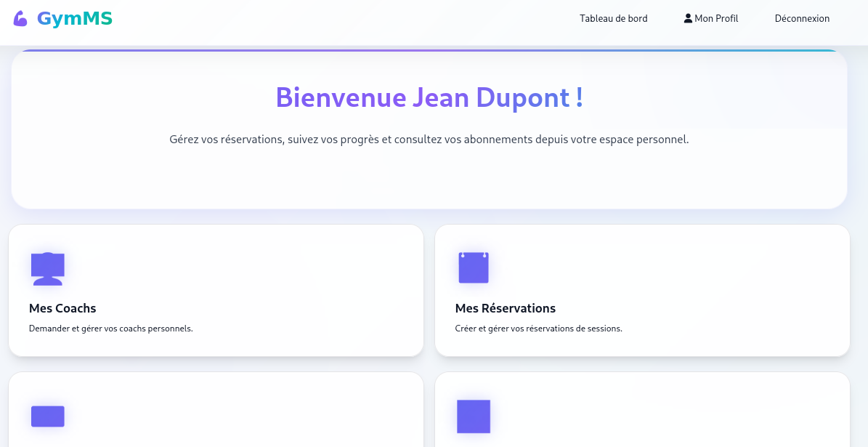This screenshot has height=447, width=868.
Task: Go to Mon Profil in the navbar
Action: tap(715, 19)
